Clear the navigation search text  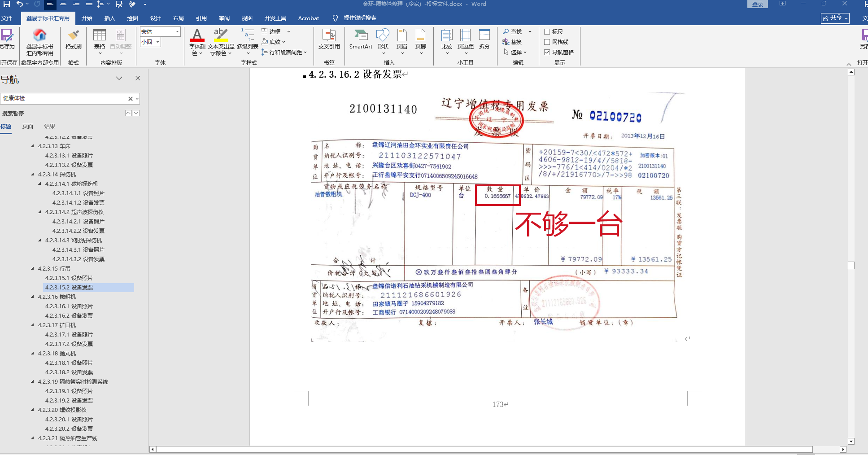point(130,98)
